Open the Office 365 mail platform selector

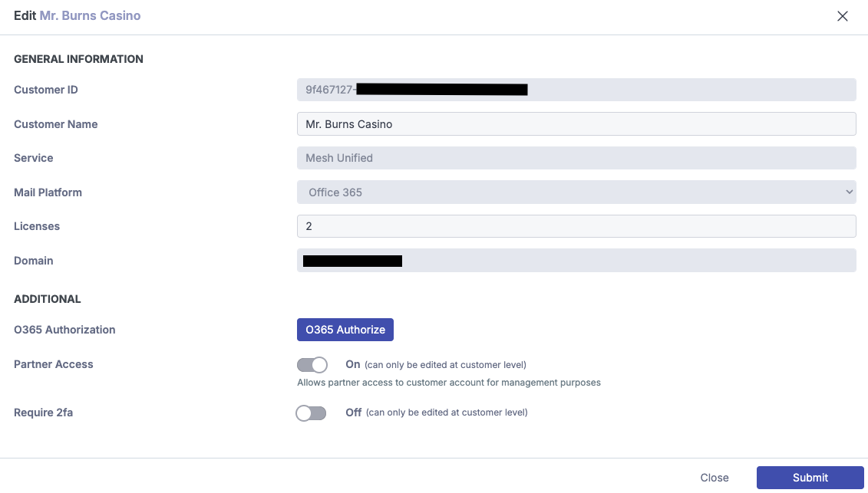pos(576,192)
